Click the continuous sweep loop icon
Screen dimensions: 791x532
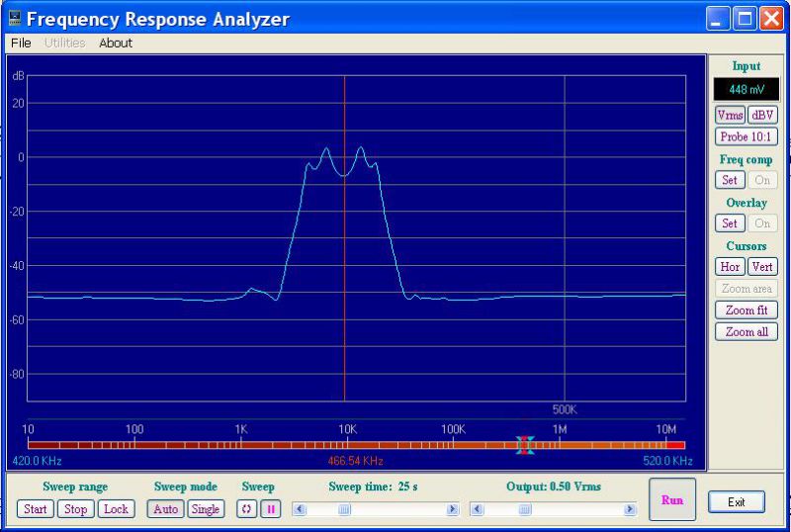click(x=246, y=509)
